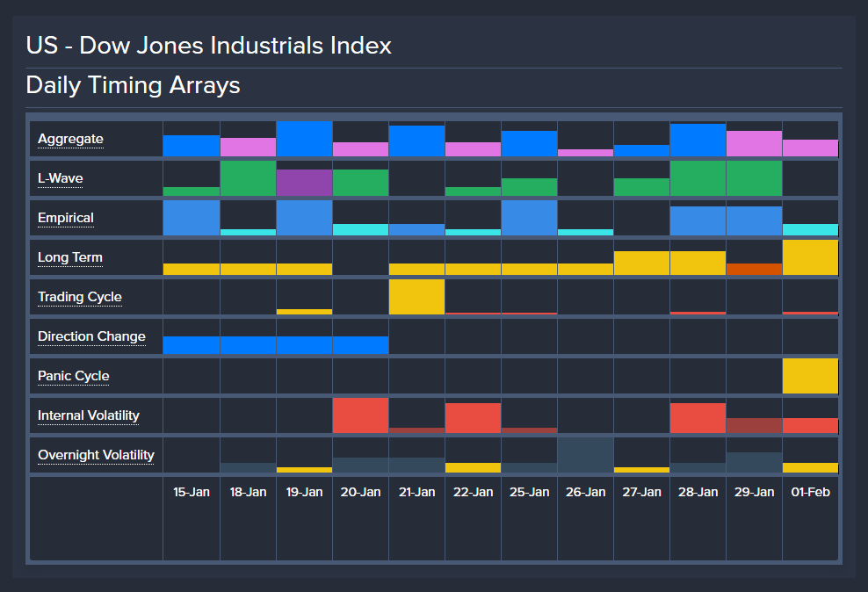Click the Overnight Volatility bar on 26-Jan
Screen dimensions: 868x592
point(586,455)
